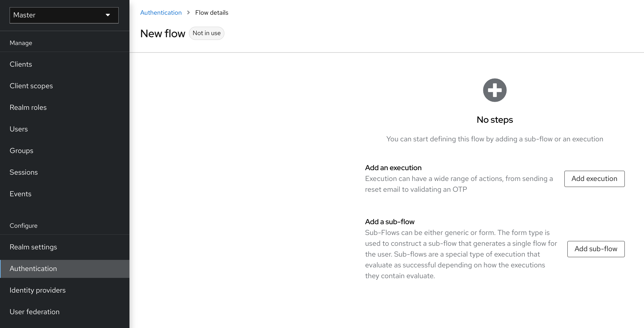Open Clients in the sidebar

21,64
